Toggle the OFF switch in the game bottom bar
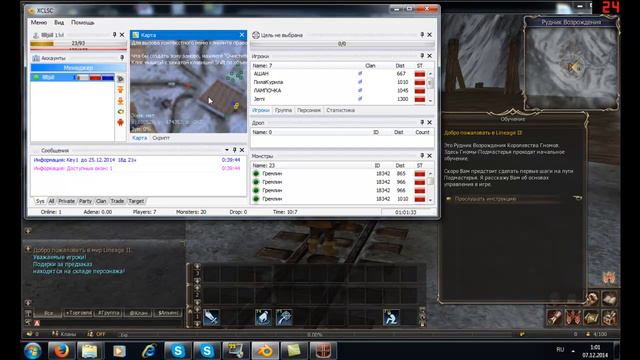Screen dimensions: 640x360 (97, 334)
